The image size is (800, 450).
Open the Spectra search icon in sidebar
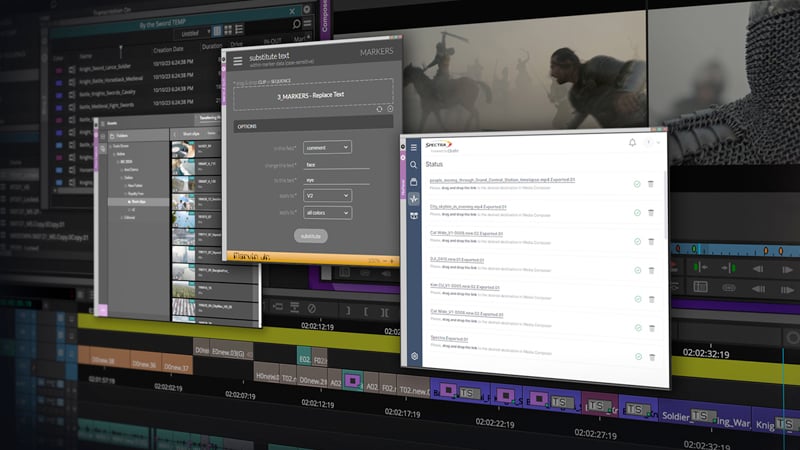point(414,164)
